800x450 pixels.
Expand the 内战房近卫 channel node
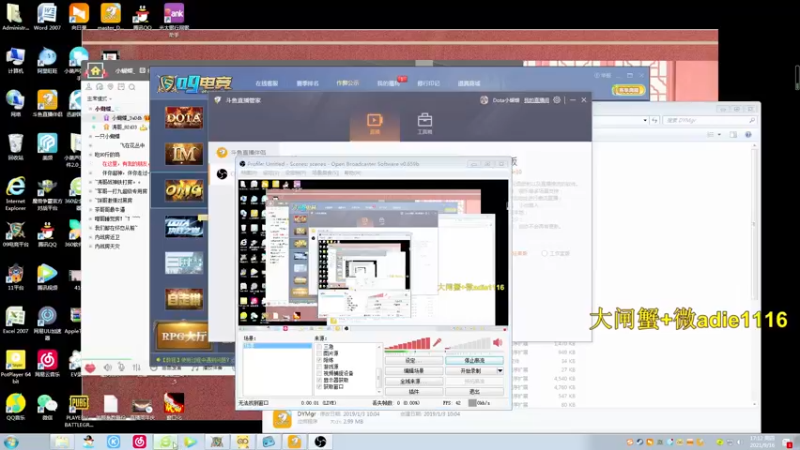click(91, 237)
